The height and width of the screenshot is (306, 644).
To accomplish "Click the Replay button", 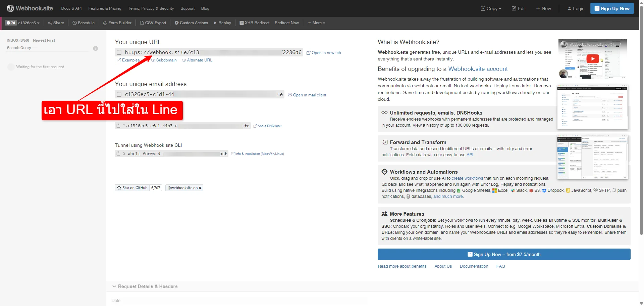I will 222,23.
